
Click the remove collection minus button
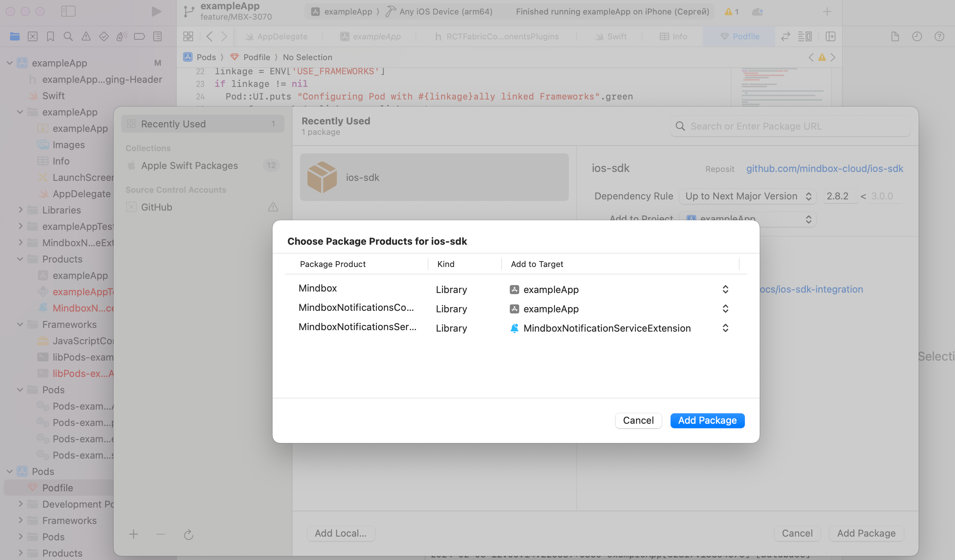tap(161, 534)
